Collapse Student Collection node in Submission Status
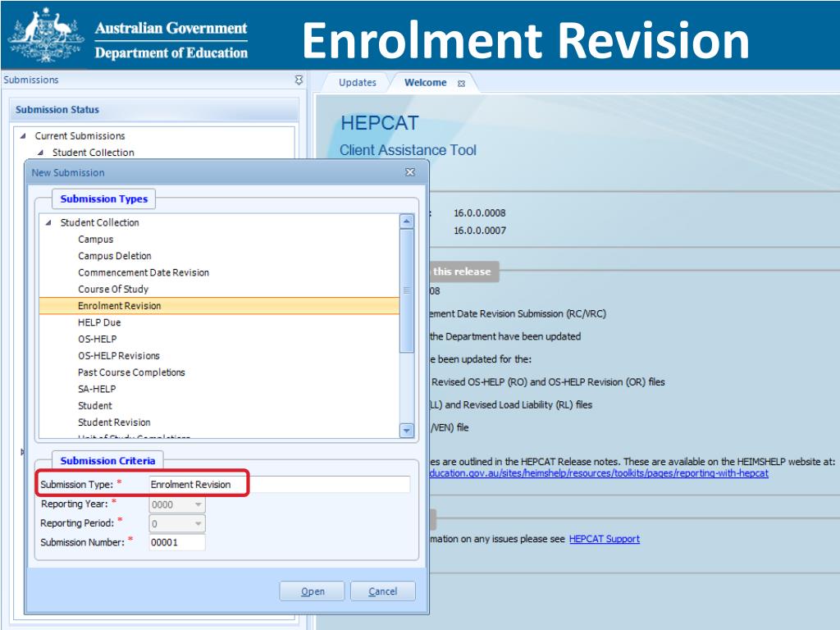 [40, 153]
